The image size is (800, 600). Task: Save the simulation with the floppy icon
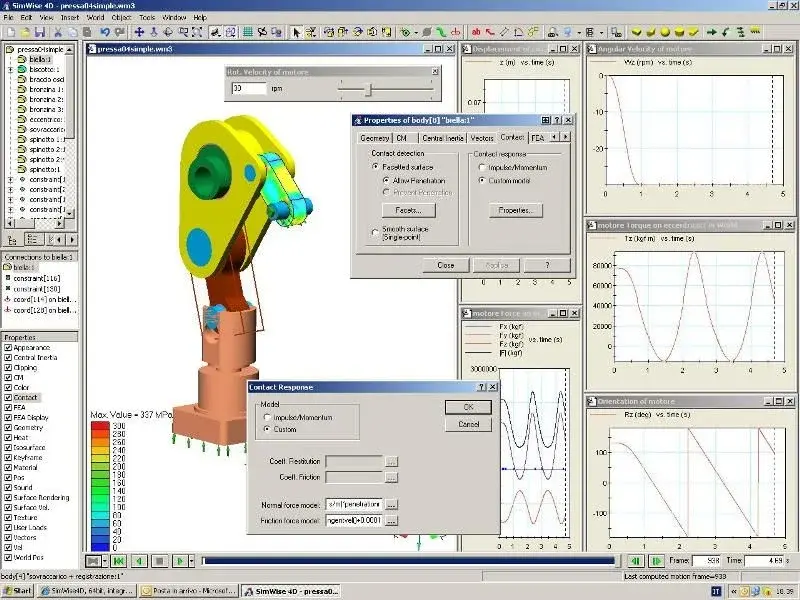(x=40, y=32)
